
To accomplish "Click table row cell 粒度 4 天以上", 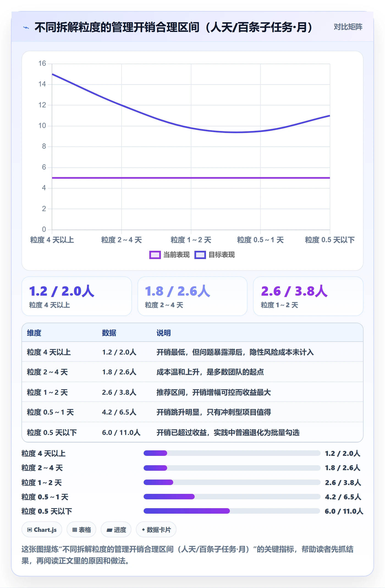I will 49,352.
